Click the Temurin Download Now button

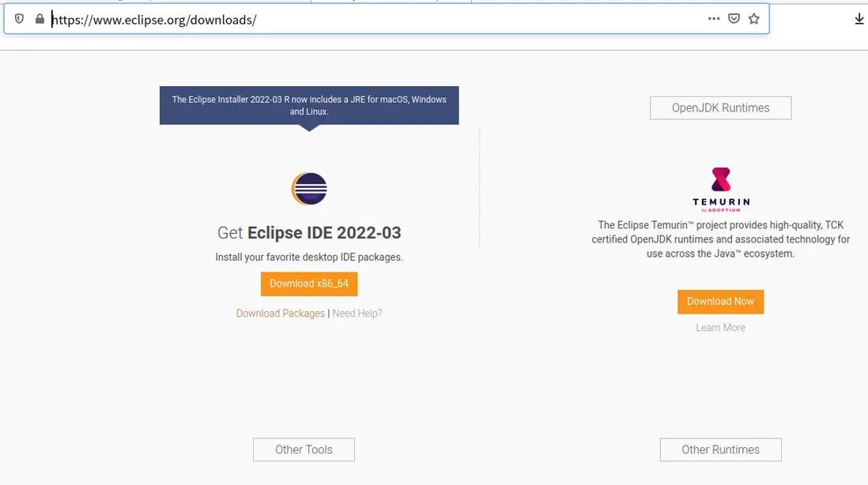[x=720, y=302]
